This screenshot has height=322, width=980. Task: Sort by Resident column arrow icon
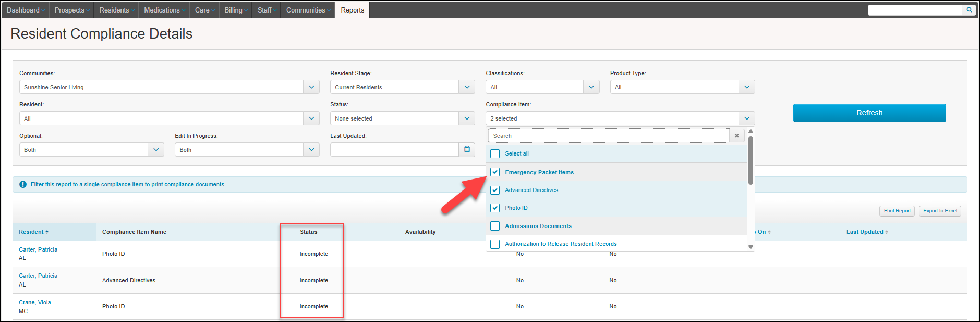[47, 232]
